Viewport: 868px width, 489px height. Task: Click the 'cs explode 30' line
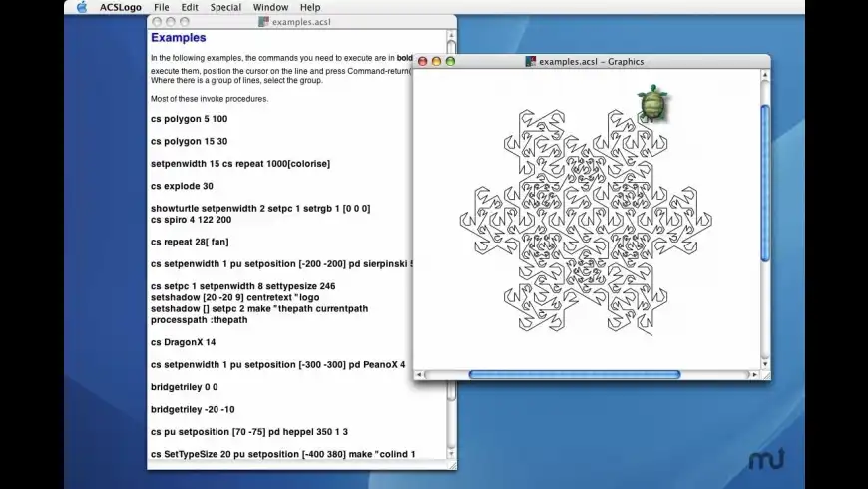point(182,186)
